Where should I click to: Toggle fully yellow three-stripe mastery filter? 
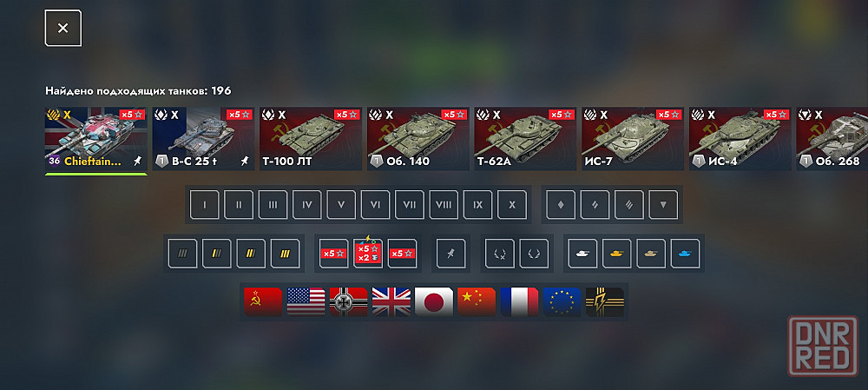tap(286, 254)
